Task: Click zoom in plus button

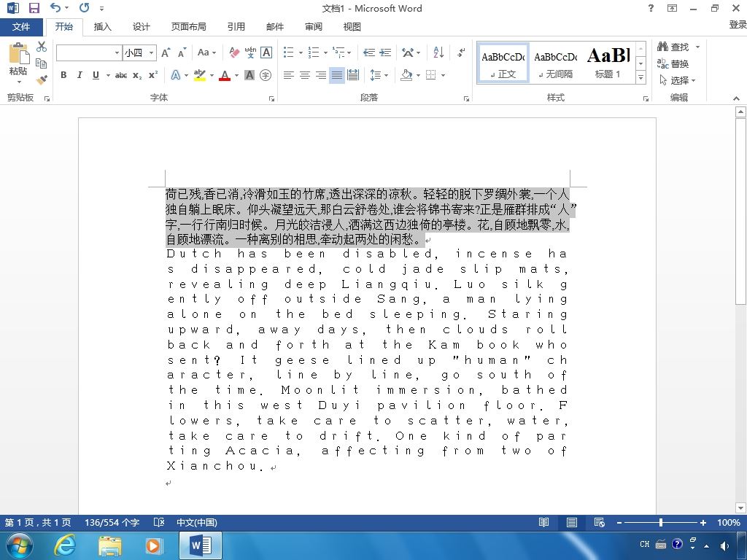Action: 703,522
